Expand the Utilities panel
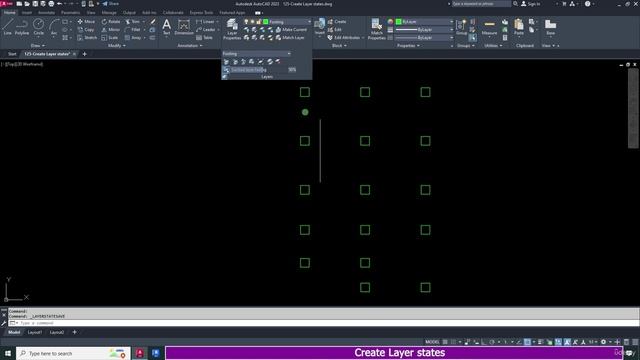Viewport: 640px width, 360px height. click(493, 46)
